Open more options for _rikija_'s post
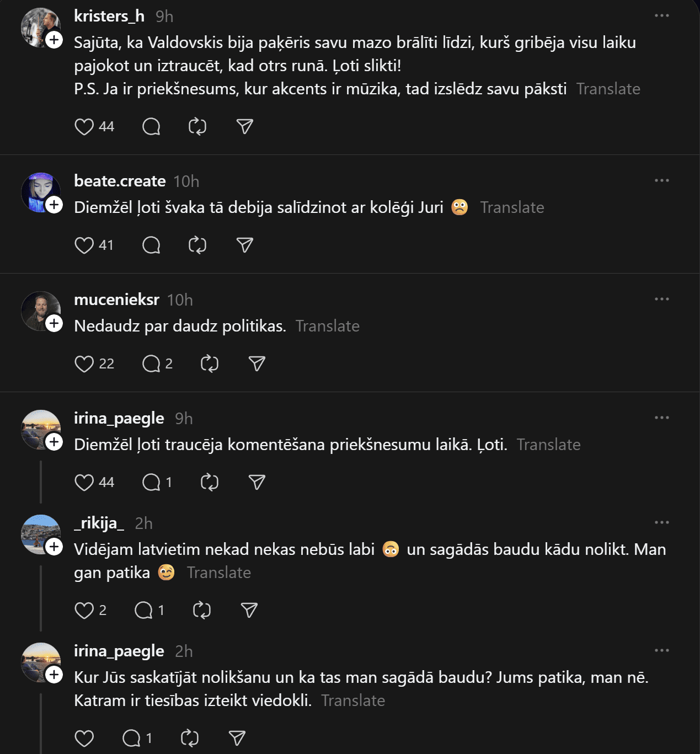Screen dimensions: 700x754 pos(661,522)
